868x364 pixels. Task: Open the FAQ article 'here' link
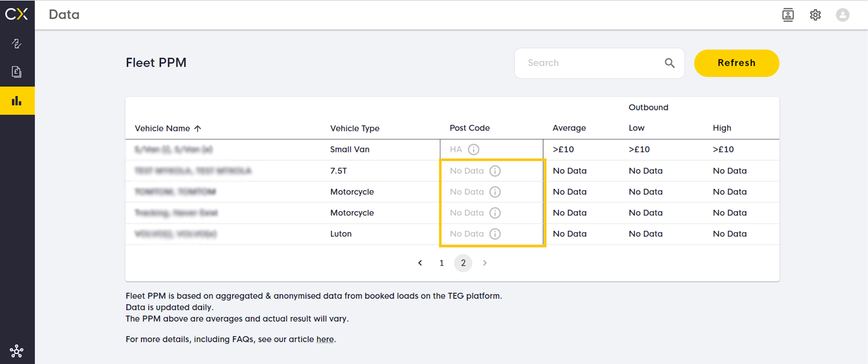pyautogui.click(x=325, y=339)
